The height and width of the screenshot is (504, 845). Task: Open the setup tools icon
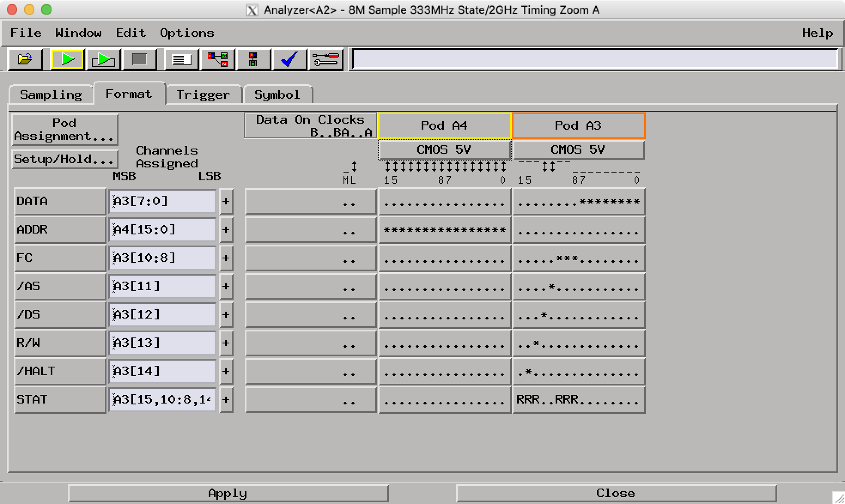click(x=325, y=60)
